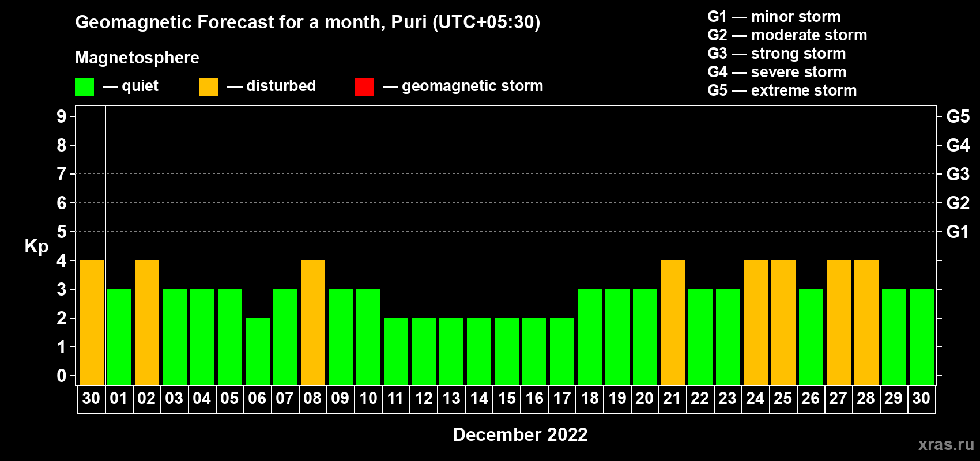Click the December 2022 axis title
This screenshot has height=461, width=980.
click(520, 434)
